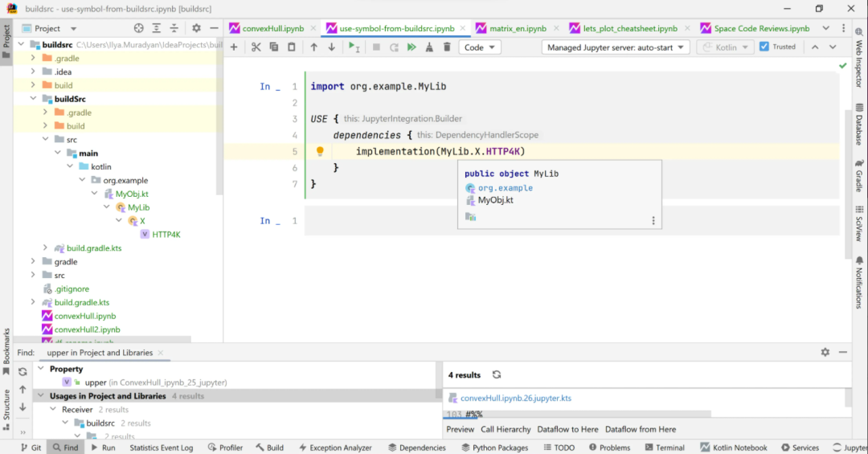
Task: Open the Code cell type dropdown
Action: click(479, 47)
